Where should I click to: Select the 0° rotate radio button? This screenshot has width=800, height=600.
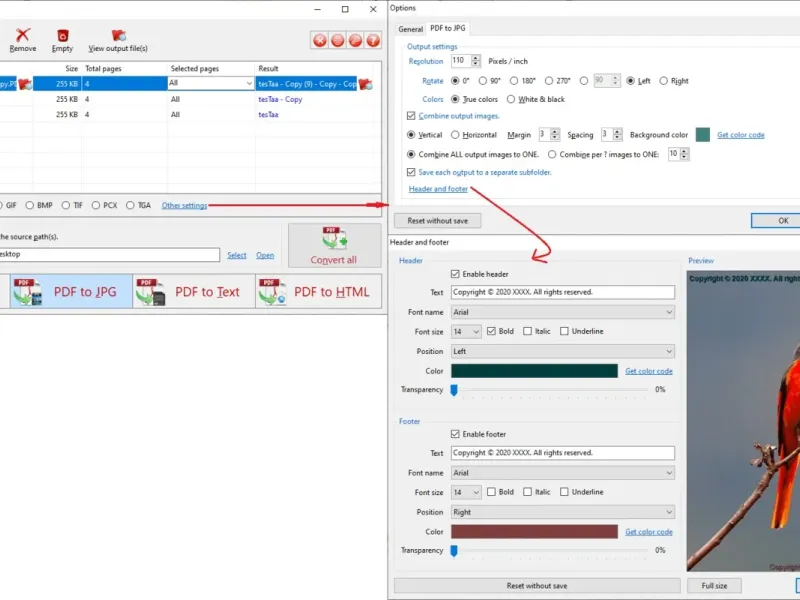(455, 81)
